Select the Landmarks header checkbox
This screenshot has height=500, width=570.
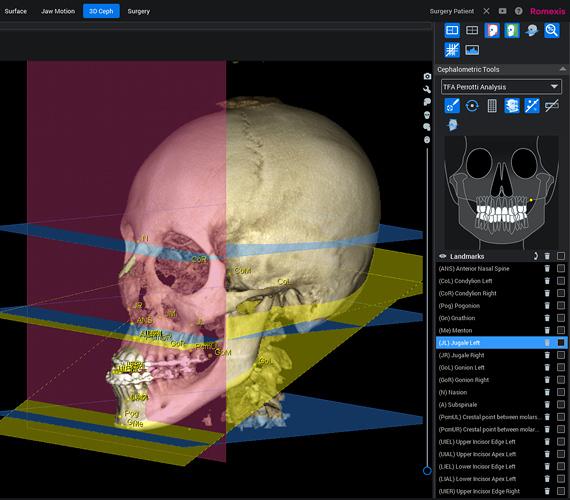coord(561,256)
